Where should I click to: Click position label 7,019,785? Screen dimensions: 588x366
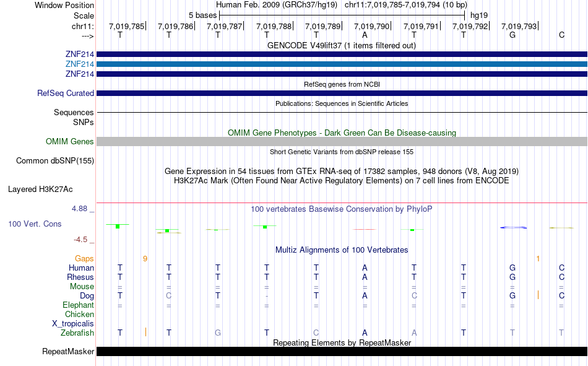(126, 26)
